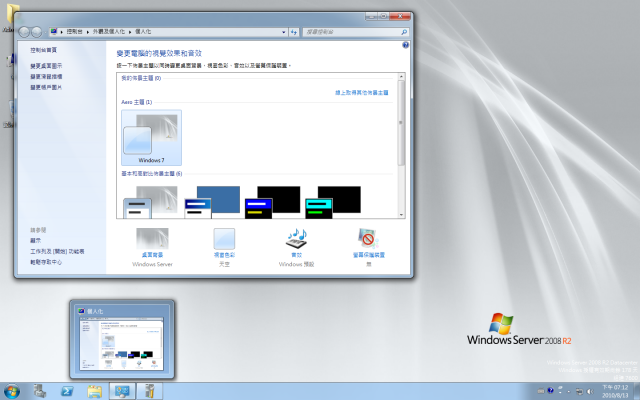Open help with the blue question icon
The image size is (640, 400).
point(405,45)
